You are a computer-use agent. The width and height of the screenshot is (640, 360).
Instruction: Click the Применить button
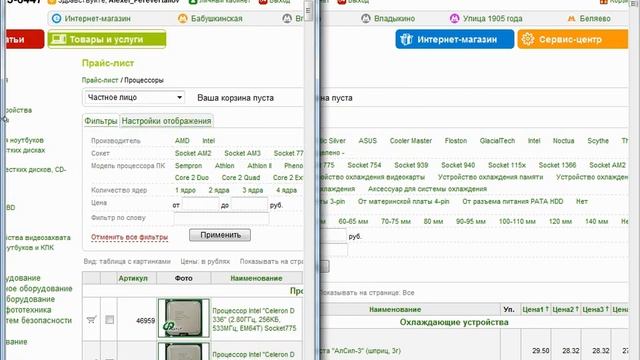pos(220,235)
